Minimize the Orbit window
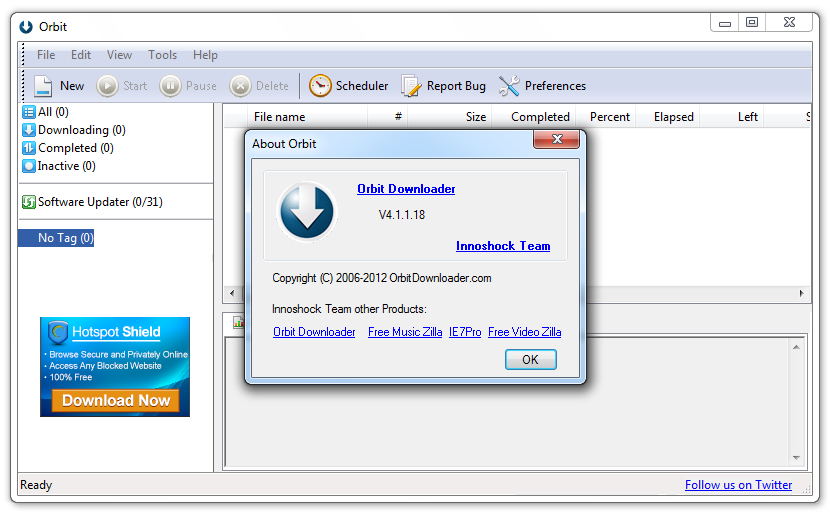 (725, 23)
